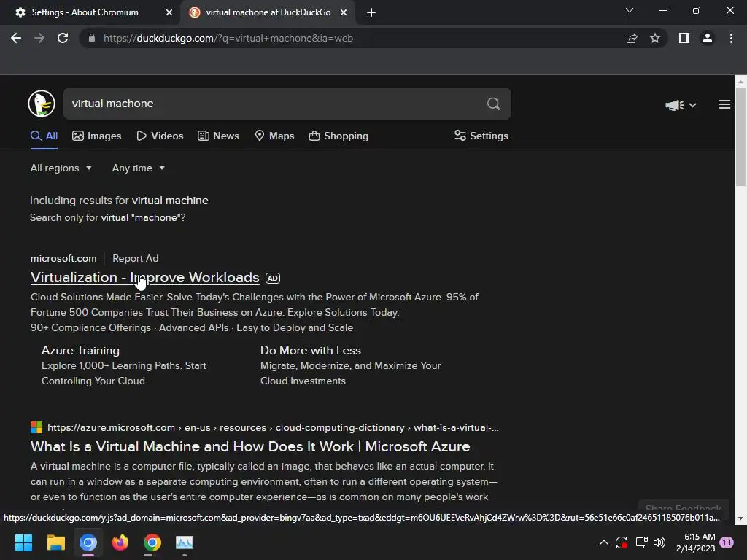Click the browser address bar URL

pos(228,38)
